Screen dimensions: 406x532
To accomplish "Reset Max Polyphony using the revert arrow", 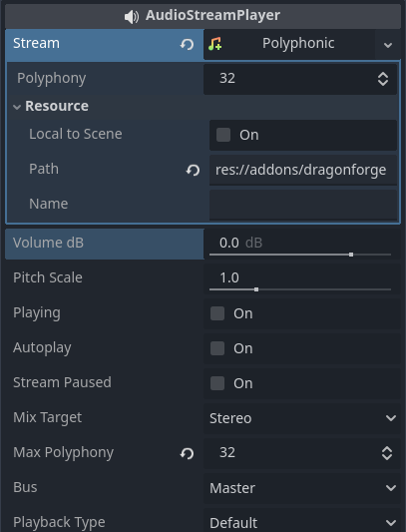I will click(187, 453).
